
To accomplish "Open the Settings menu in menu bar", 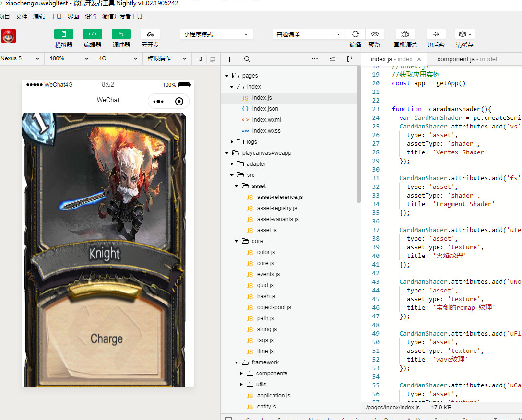I will (x=91, y=16).
